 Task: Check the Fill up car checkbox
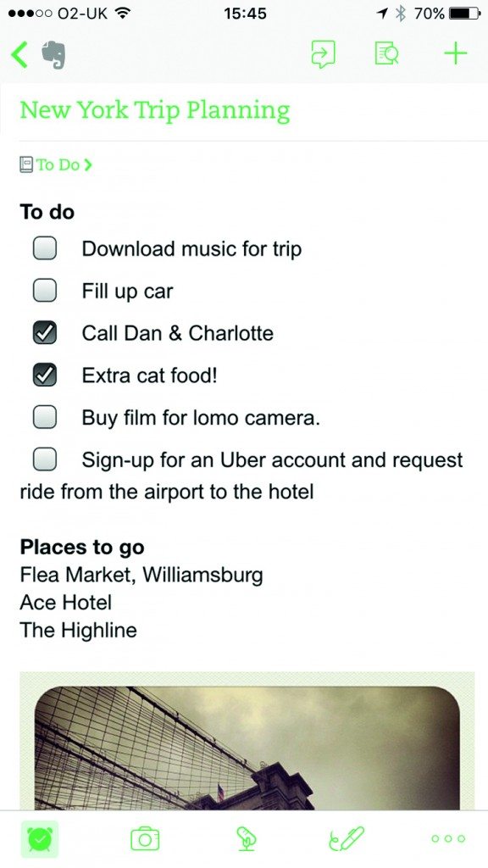(x=44, y=290)
